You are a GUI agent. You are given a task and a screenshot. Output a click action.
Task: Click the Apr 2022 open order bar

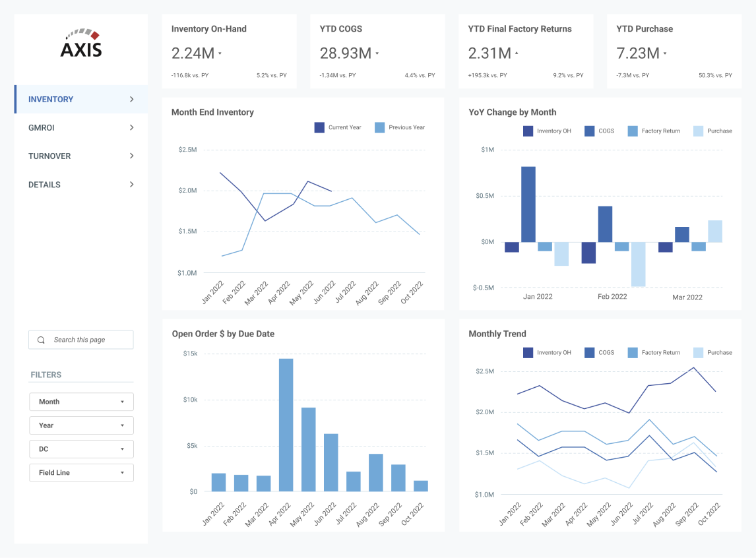(x=286, y=425)
